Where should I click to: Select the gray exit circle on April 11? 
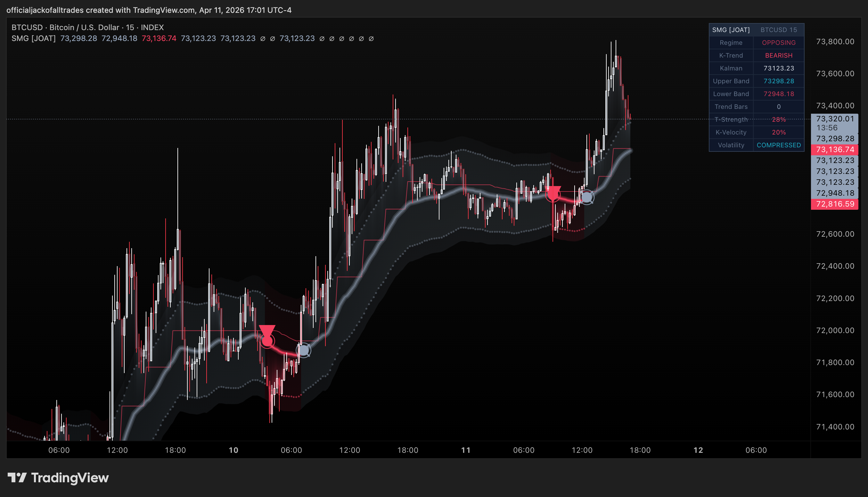pos(587,197)
